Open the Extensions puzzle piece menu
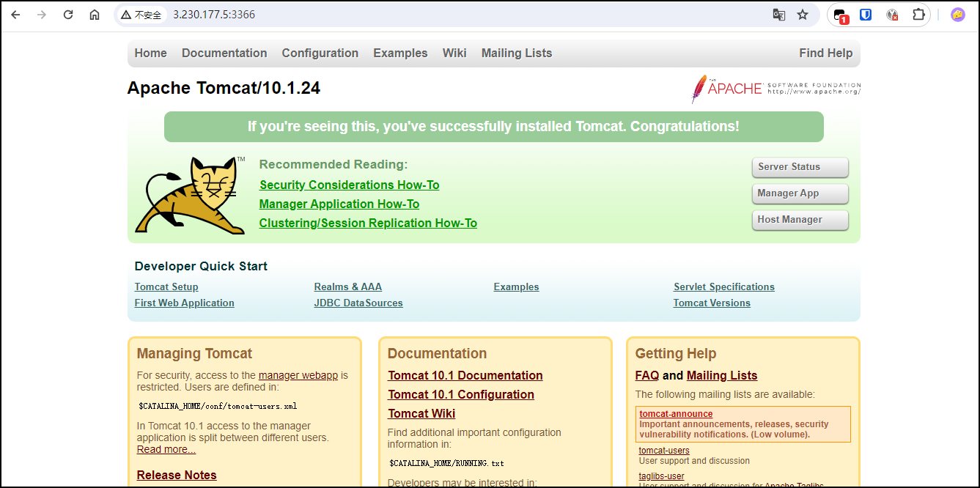 (x=918, y=15)
